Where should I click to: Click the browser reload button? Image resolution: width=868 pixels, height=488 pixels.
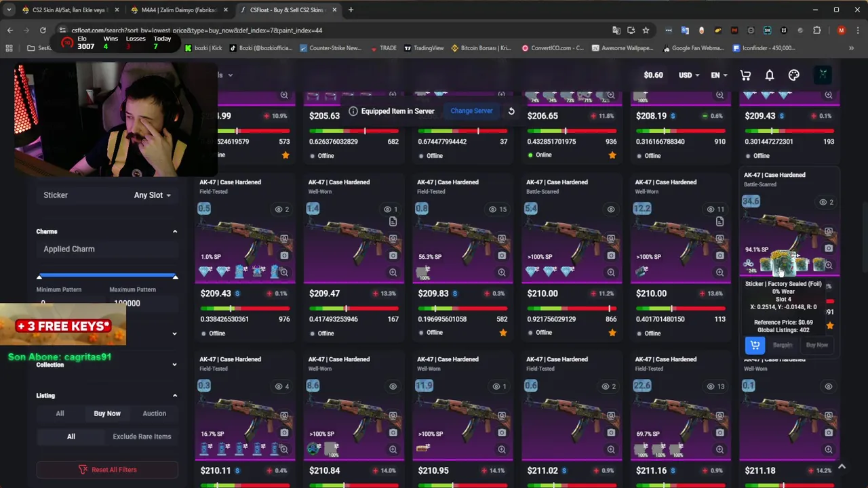(43, 30)
